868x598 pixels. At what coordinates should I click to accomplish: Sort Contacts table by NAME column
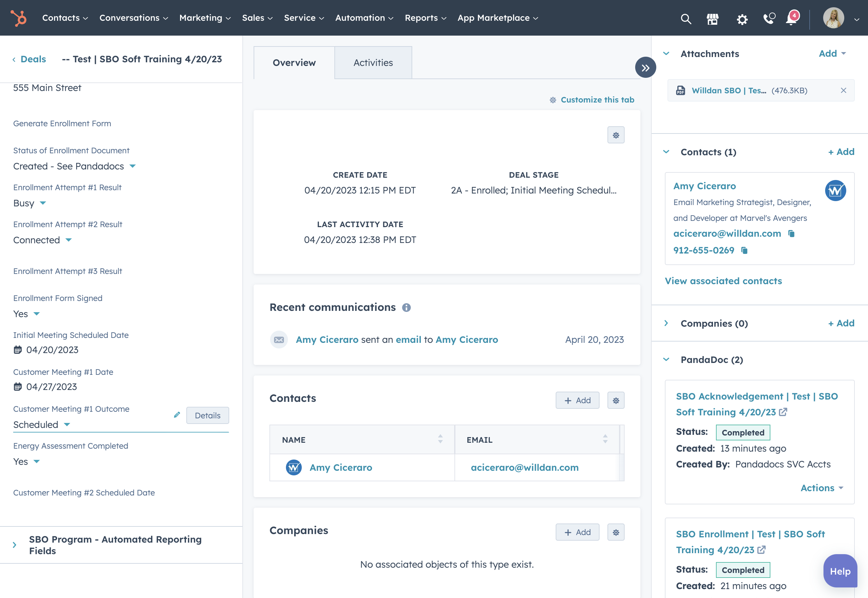point(440,439)
